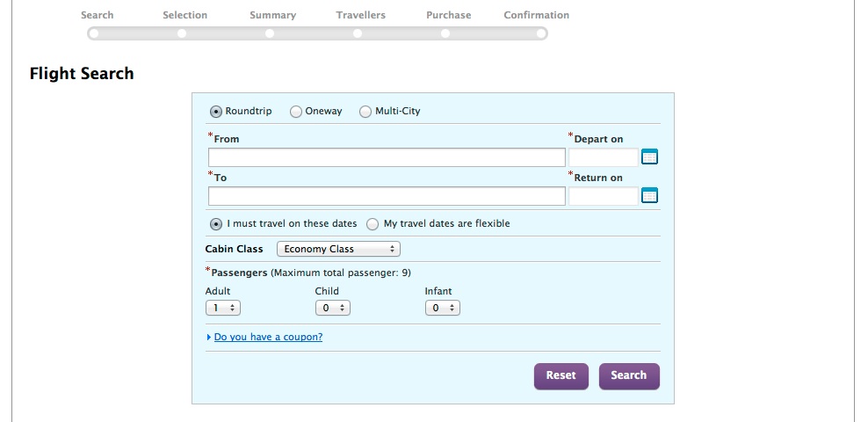This screenshot has width=868, height=422.
Task: Click into the To destination field
Action: tap(387, 196)
